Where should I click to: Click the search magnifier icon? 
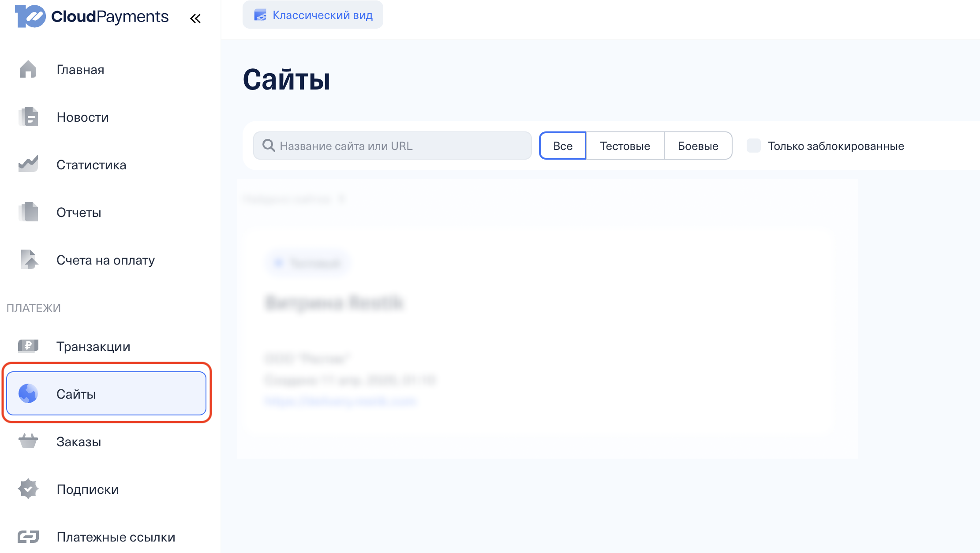pyautogui.click(x=269, y=146)
